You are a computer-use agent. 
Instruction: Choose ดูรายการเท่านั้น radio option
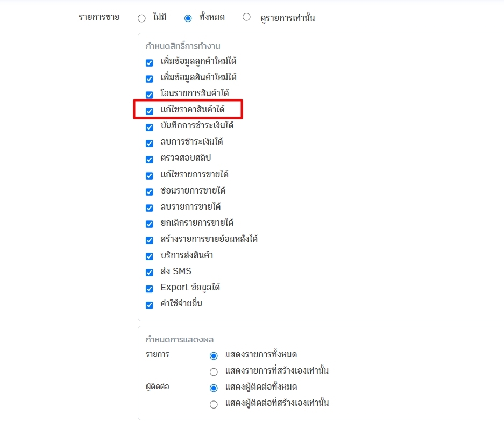coord(246,17)
